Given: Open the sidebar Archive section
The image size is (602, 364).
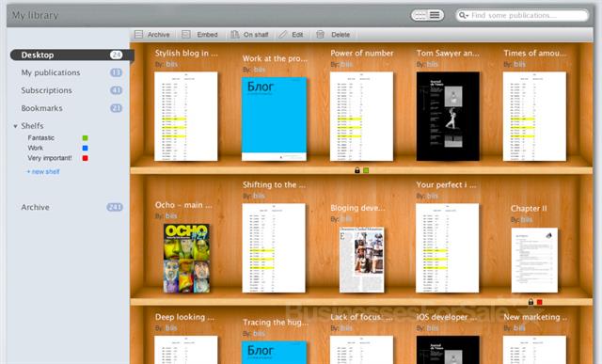Looking at the screenshot, I should click(36, 207).
